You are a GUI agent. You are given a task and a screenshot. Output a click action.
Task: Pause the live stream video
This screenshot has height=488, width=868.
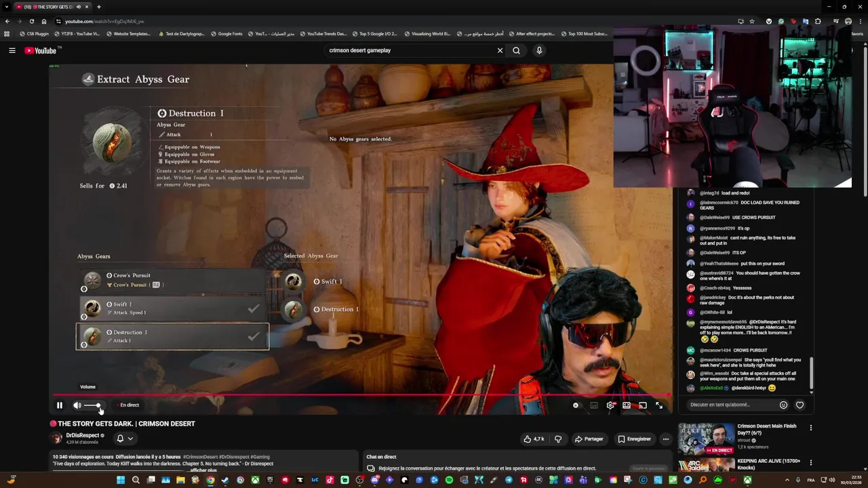60,405
